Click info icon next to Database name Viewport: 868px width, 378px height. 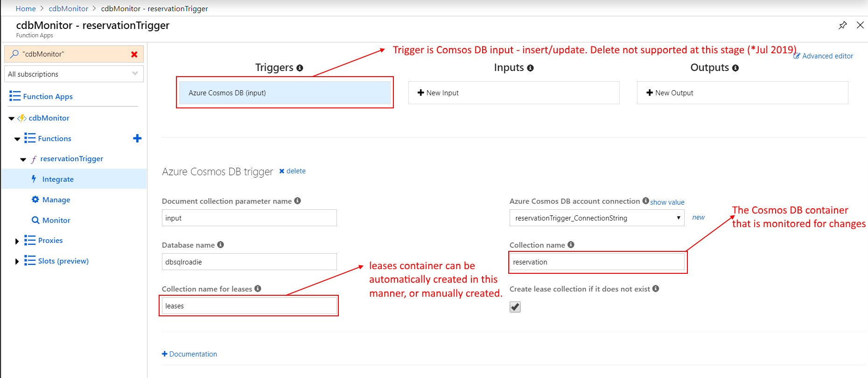tap(221, 245)
